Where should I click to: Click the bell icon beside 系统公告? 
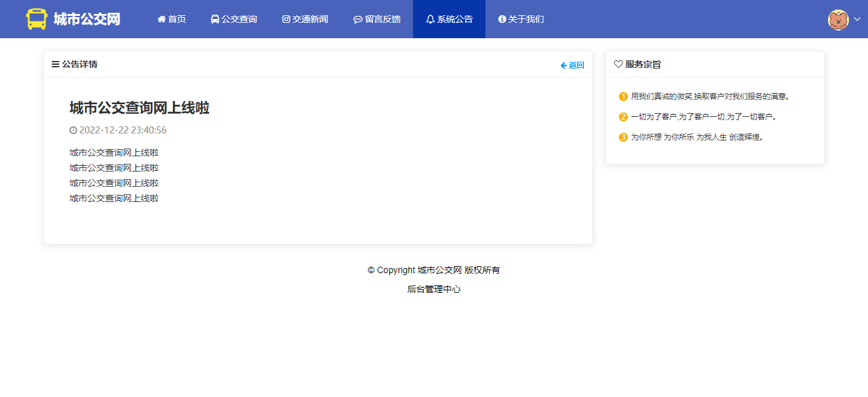(430, 19)
